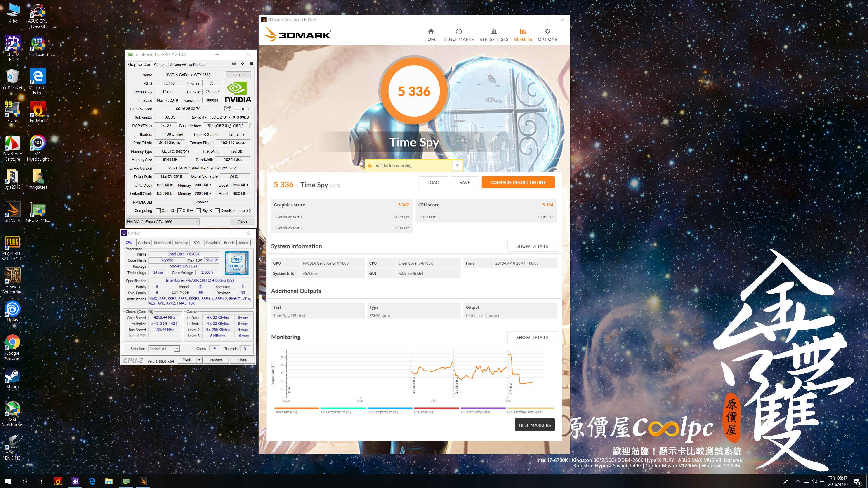Click the SAVE button in 3DMark
Image resolution: width=868 pixels, height=488 pixels.
[x=464, y=182]
